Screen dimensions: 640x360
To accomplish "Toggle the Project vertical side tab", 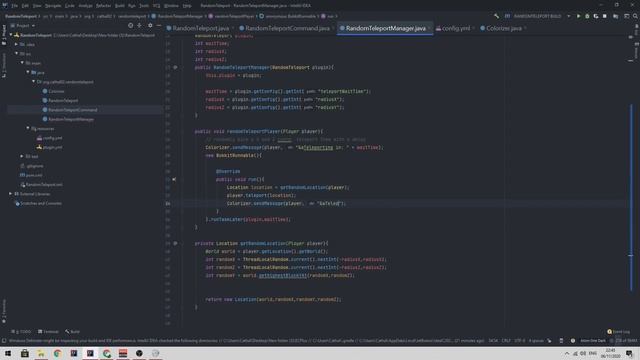I will (x=4, y=35).
